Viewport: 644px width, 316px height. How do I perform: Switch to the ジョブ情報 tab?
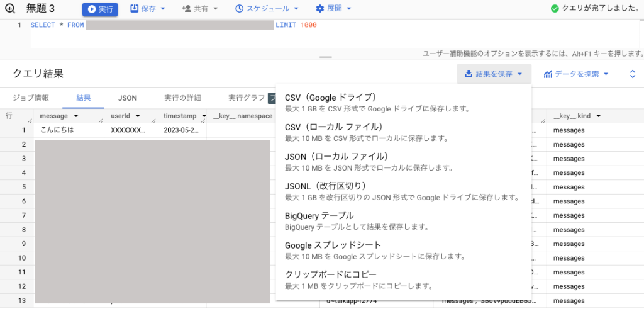(31, 98)
